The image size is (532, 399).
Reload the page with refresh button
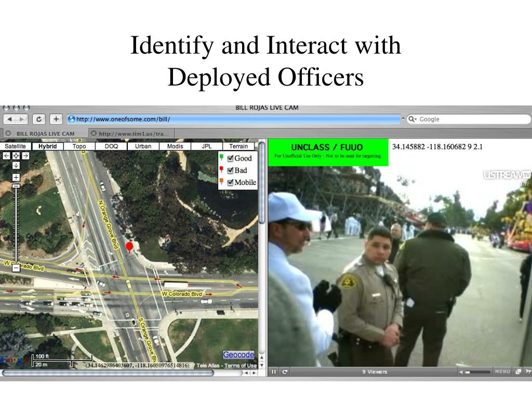[38, 119]
